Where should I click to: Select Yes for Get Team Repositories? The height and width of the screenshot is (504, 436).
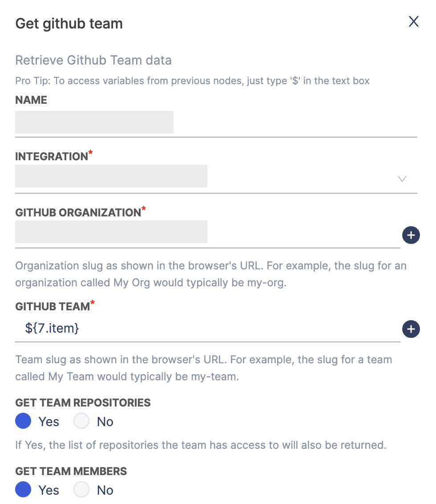23,421
